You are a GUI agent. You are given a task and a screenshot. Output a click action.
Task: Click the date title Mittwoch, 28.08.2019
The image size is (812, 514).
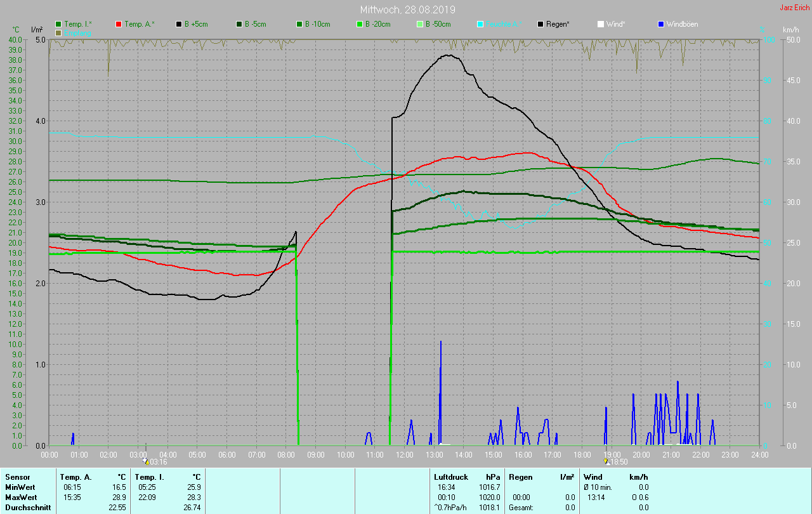[407, 10]
